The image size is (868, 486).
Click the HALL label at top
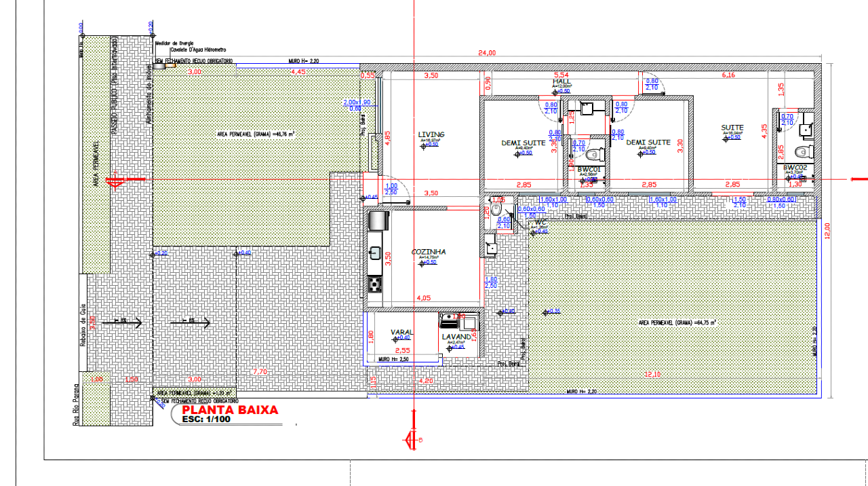pyautogui.click(x=562, y=81)
